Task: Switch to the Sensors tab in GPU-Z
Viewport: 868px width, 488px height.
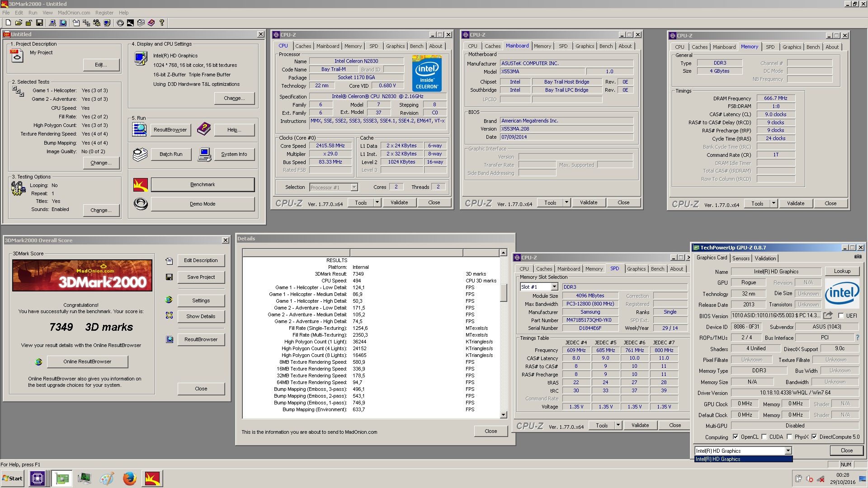Action: [x=741, y=258]
